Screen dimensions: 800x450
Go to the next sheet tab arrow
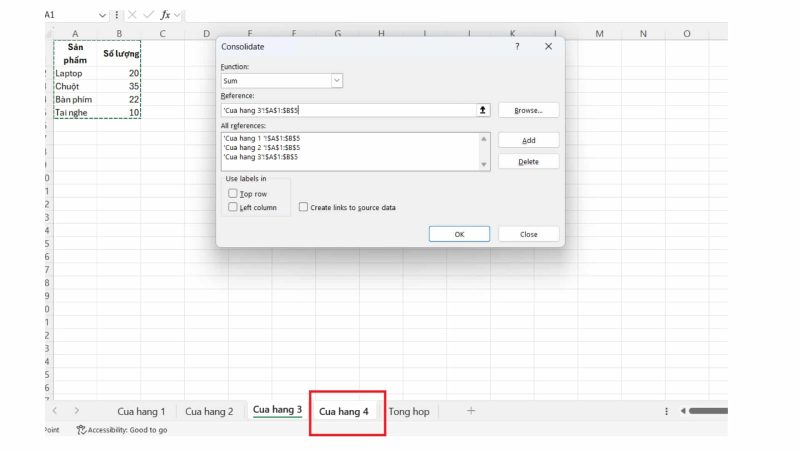77,411
